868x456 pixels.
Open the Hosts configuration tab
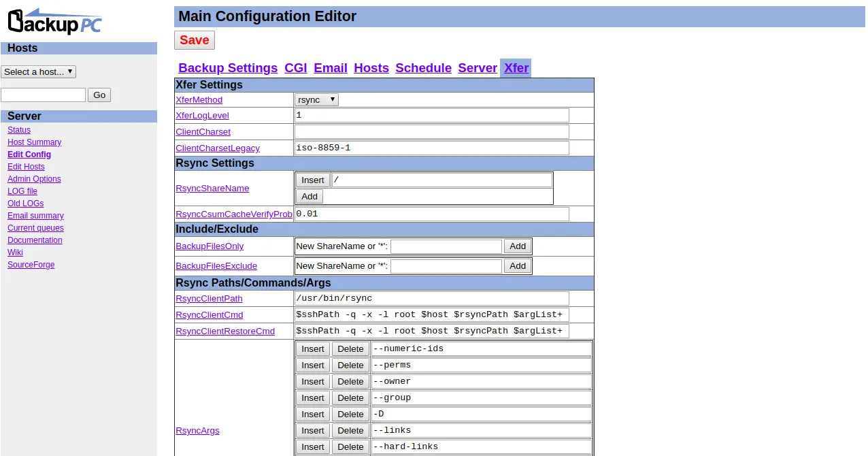(371, 68)
